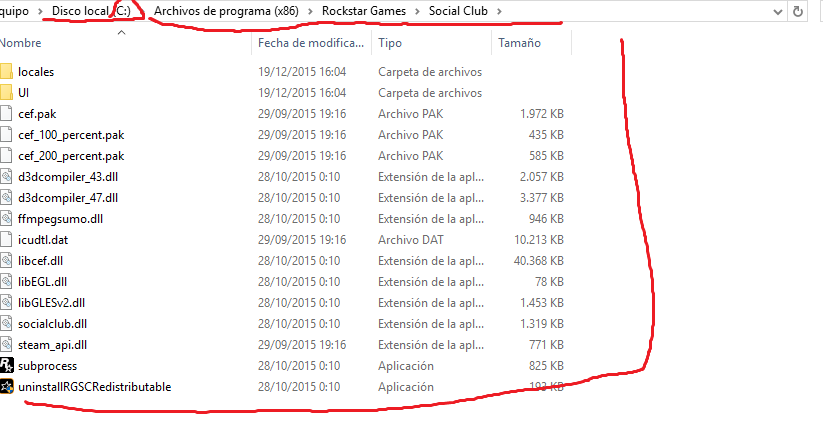
Task: Click the Rockstar subprocess application icon
Action: pyautogui.click(x=6, y=365)
